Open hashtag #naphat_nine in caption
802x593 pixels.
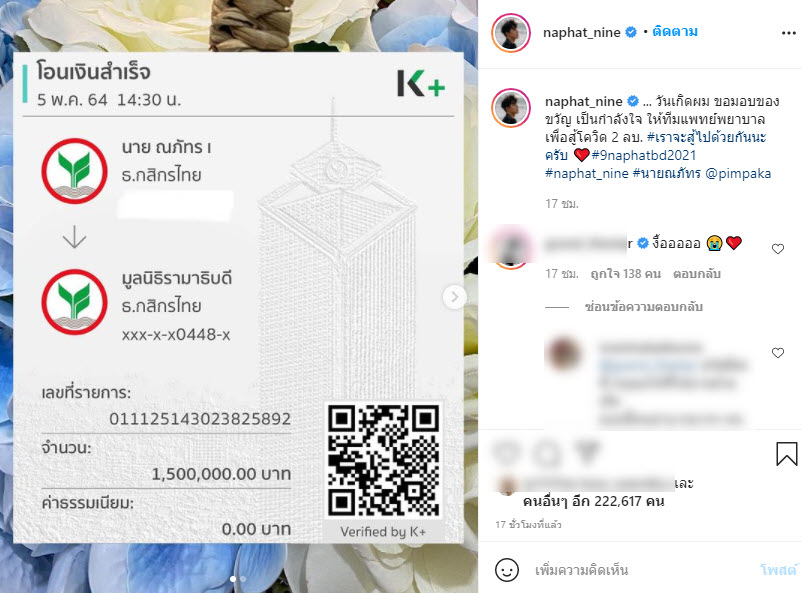[x=587, y=173]
